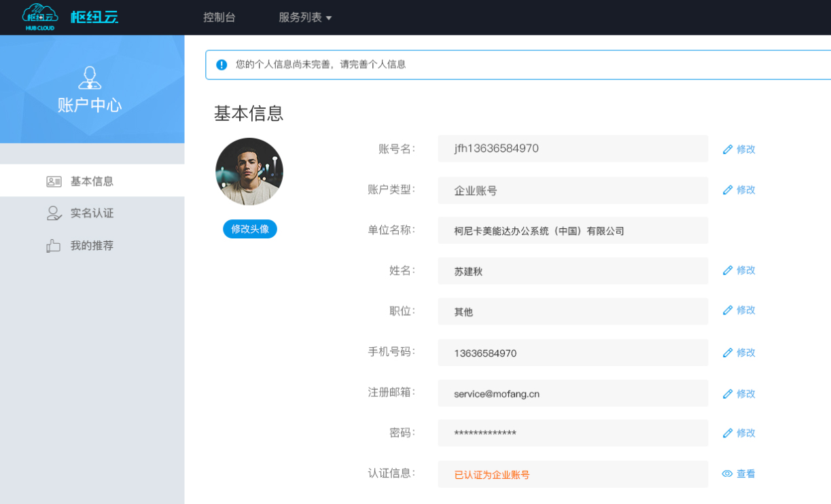Click the thumbs-up icon beside 我的推荐

(x=54, y=246)
